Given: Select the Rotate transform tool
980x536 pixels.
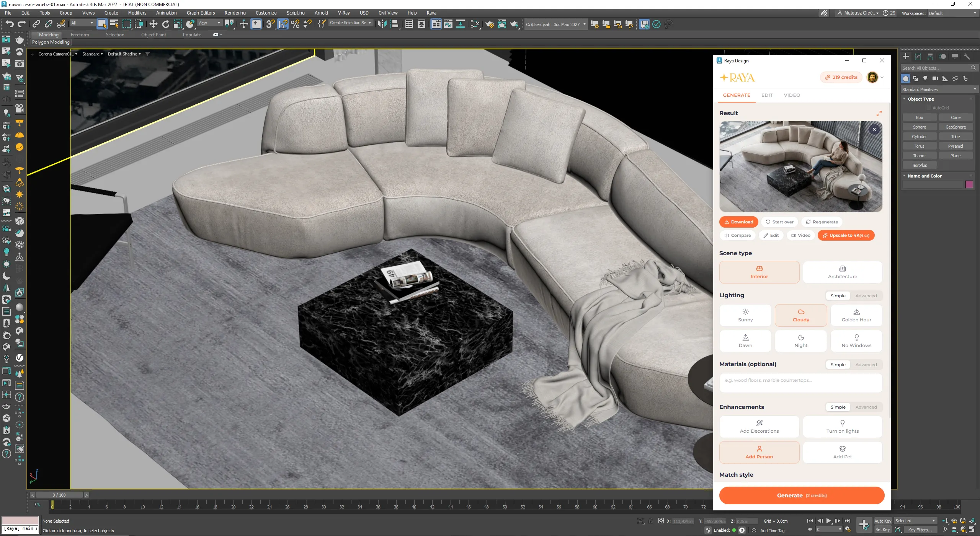Looking at the screenshot, I should pyautogui.click(x=165, y=24).
